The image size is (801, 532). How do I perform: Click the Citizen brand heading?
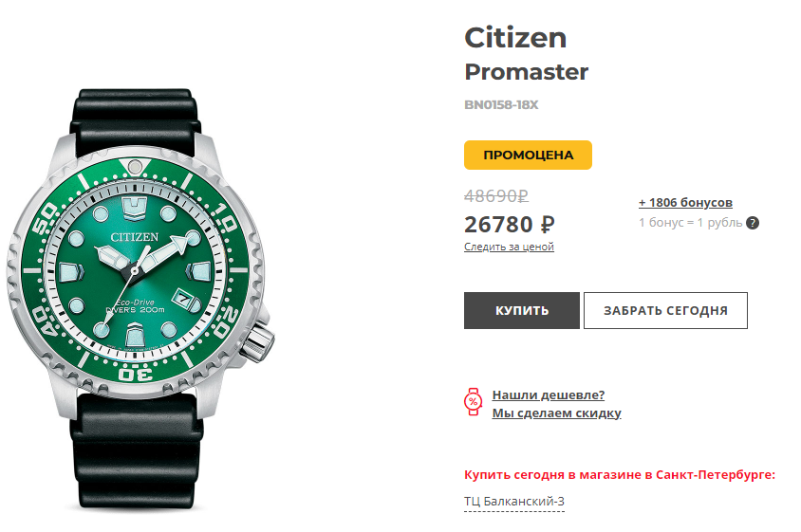[515, 38]
